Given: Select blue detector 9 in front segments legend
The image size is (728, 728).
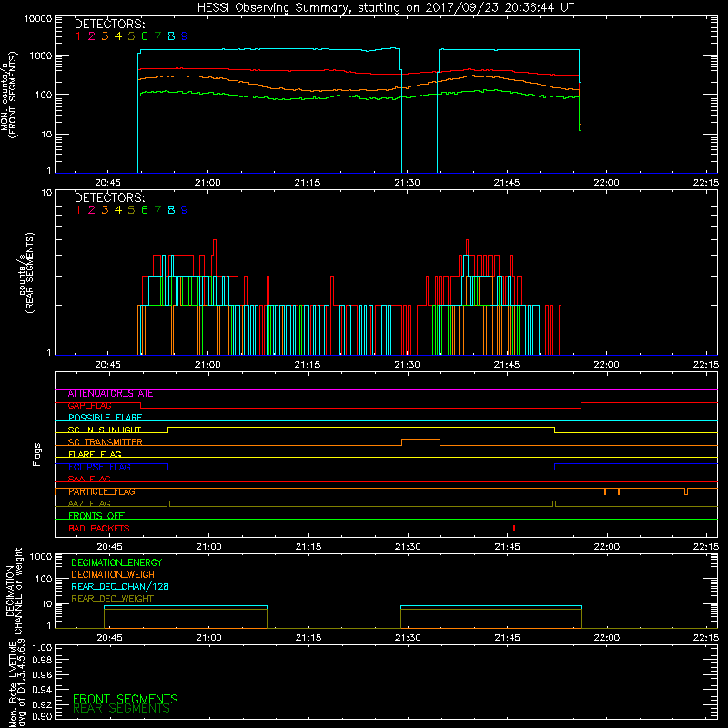Looking at the screenshot, I should pyautogui.click(x=185, y=36).
